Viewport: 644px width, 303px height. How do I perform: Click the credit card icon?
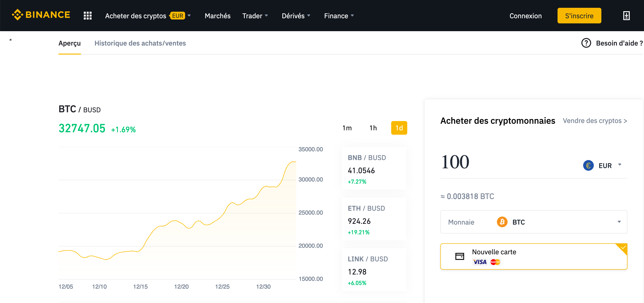tap(460, 256)
